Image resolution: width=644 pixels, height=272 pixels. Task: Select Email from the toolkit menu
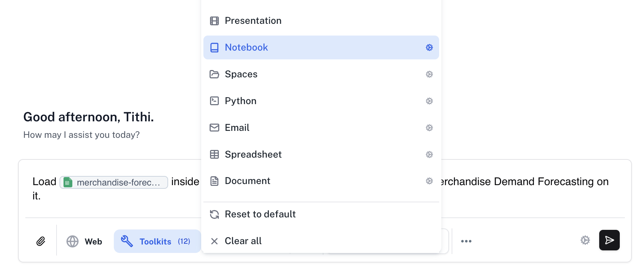pos(237,128)
